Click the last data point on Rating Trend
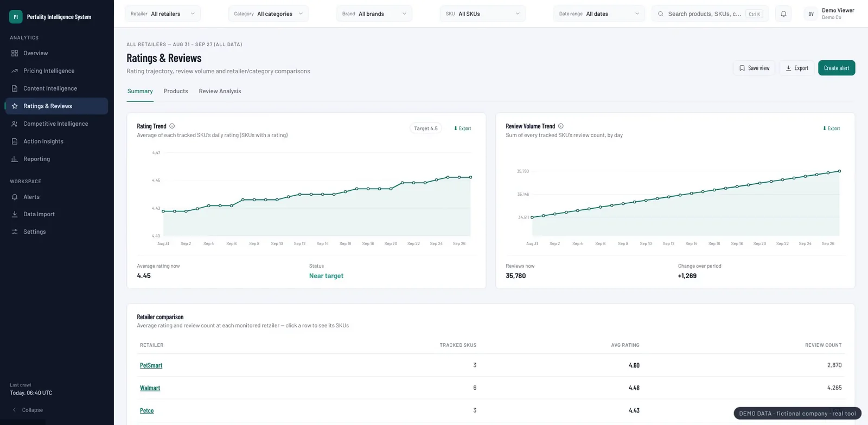 [x=470, y=177]
